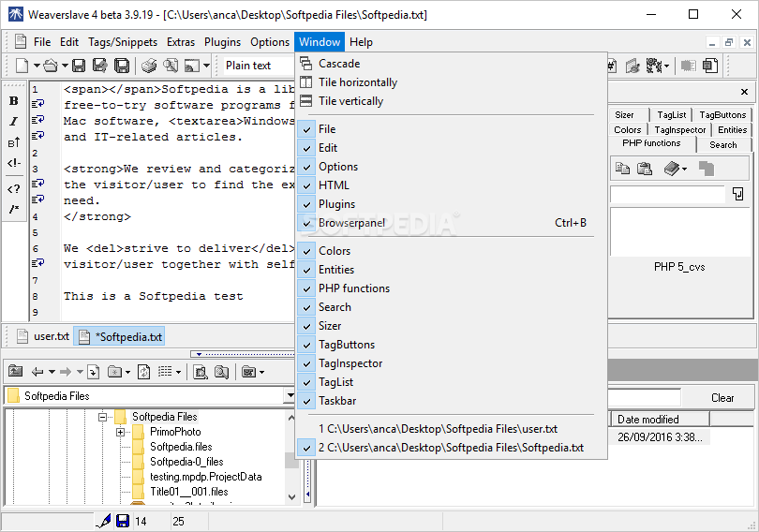Collapse the Softpedia Files tree node
Screen dimensions: 759x532
(103, 417)
